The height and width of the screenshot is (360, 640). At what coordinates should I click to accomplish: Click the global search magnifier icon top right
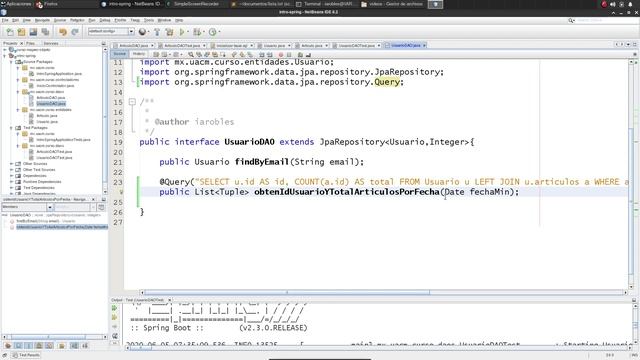(571, 20)
